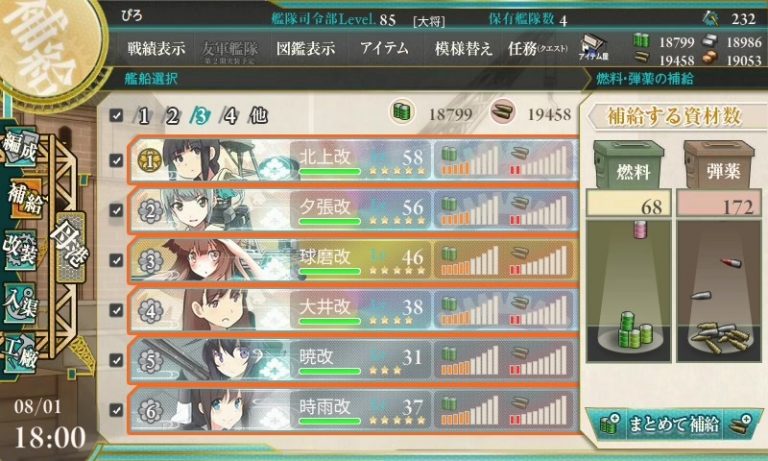Click the 弾薬 ammo box icon
Viewport: 768px width, 461px height.
click(719, 165)
